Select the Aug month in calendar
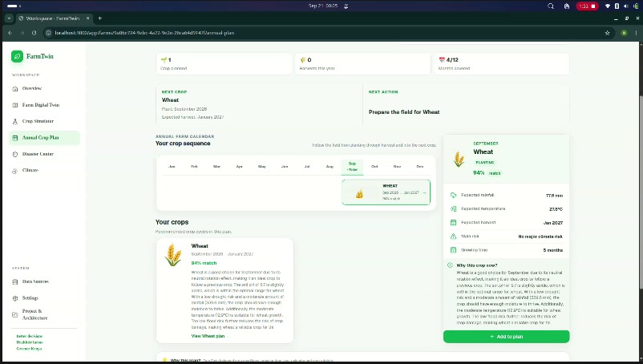 (x=330, y=167)
